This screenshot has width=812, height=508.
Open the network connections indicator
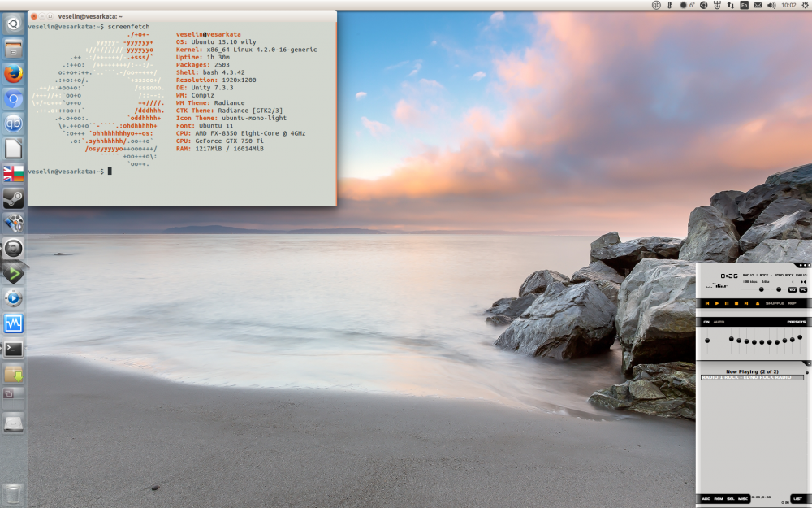click(x=731, y=5)
